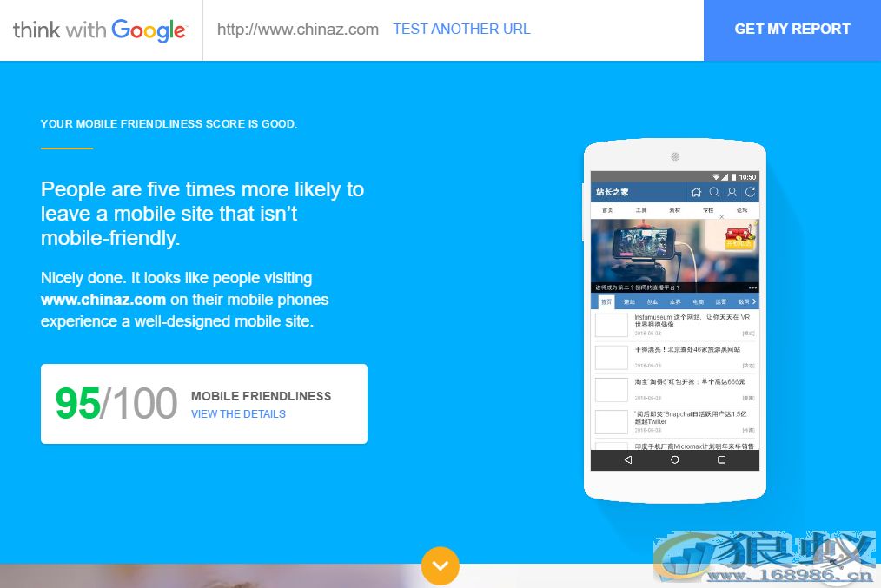
Task: Click the search magnifier icon in phone preview
Action: [x=714, y=192]
